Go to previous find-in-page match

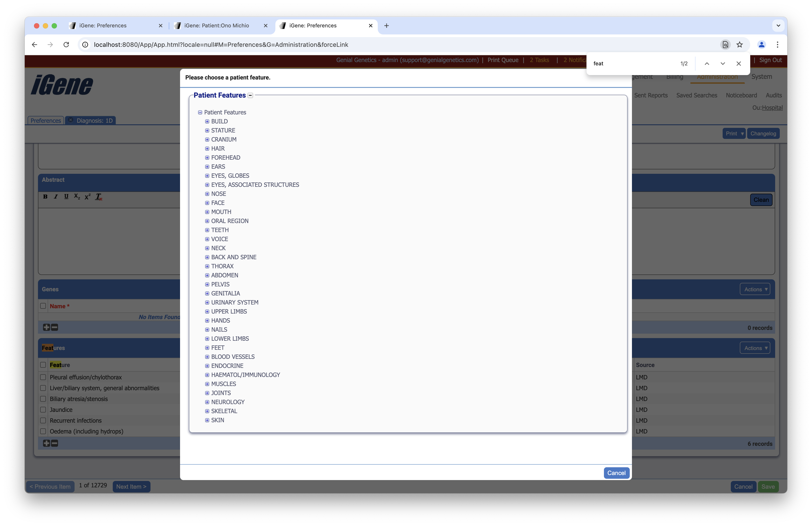707,64
